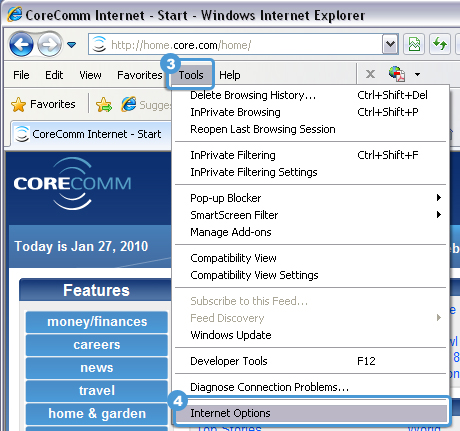Open the View menu
This screenshot has height=431, width=460.
tap(90, 75)
